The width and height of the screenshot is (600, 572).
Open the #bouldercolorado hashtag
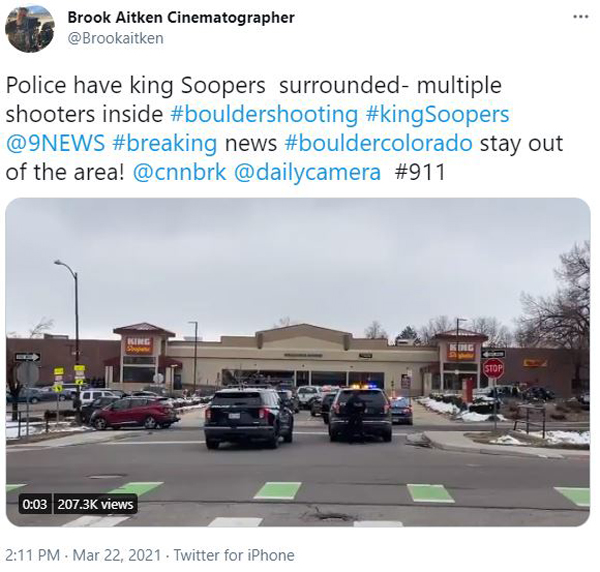(378, 143)
